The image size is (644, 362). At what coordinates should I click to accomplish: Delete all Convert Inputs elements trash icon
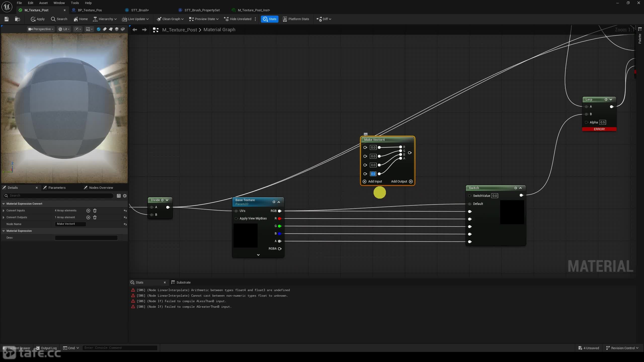[x=95, y=211]
